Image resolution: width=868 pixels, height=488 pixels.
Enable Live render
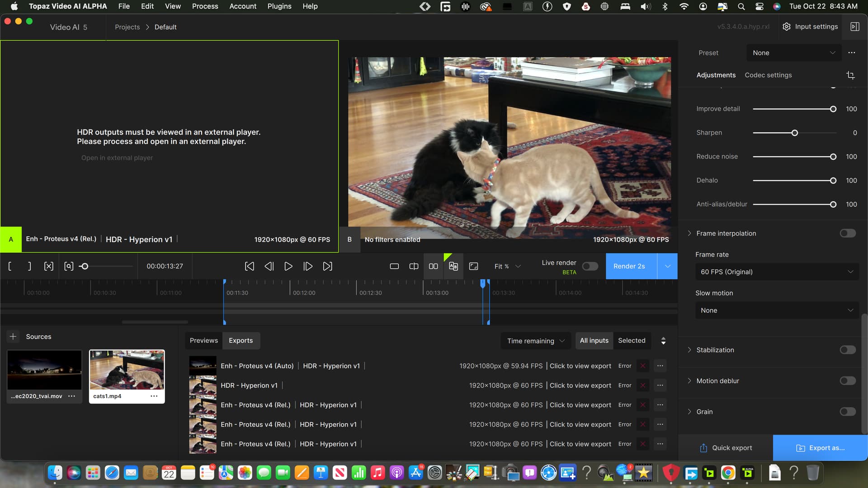click(590, 266)
